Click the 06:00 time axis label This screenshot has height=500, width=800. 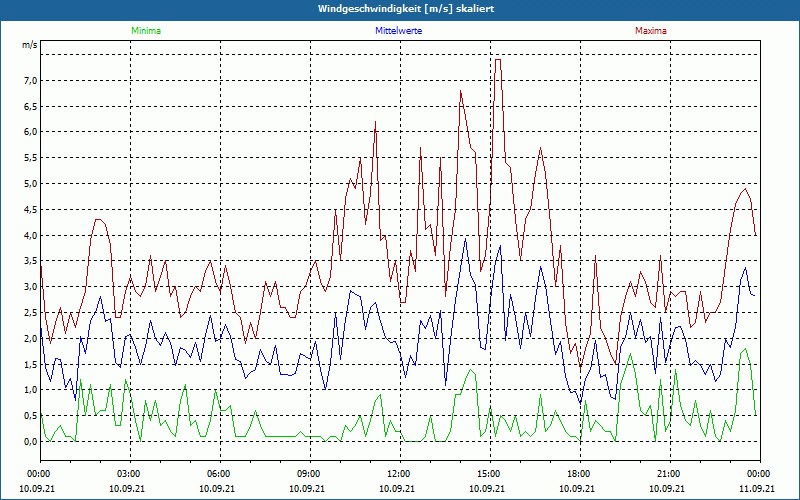point(220,474)
